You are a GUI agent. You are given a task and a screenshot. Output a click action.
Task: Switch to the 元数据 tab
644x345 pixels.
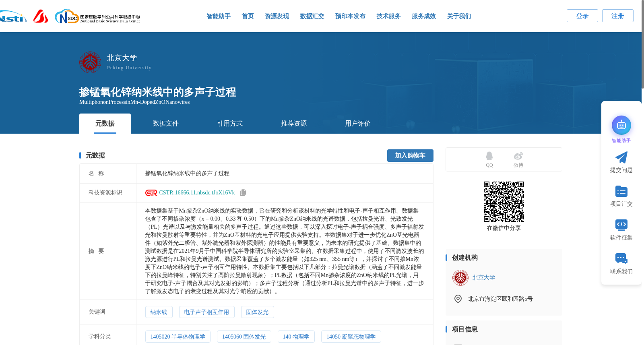tap(105, 124)
